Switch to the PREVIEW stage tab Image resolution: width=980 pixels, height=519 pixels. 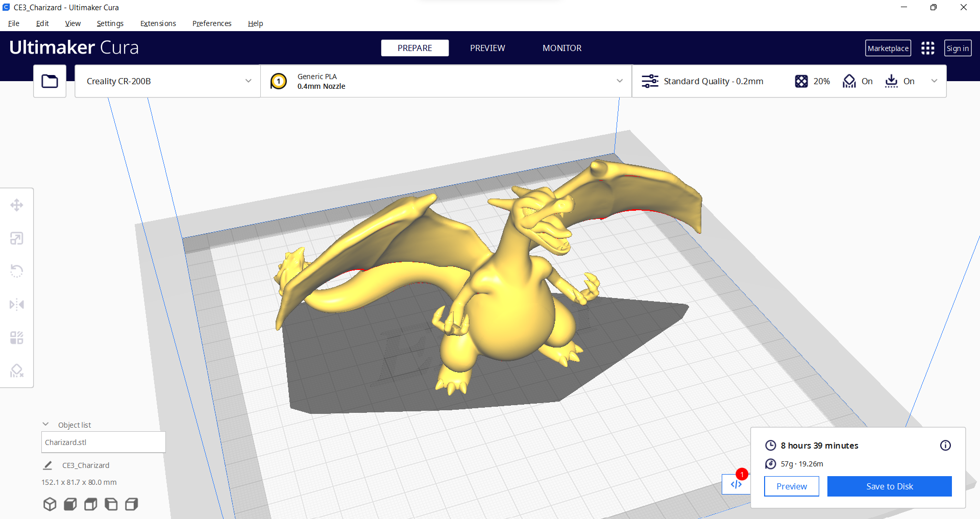tap(487, 48)
